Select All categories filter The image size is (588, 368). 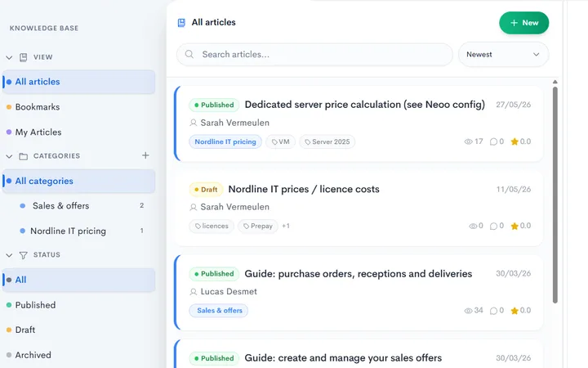78,181
